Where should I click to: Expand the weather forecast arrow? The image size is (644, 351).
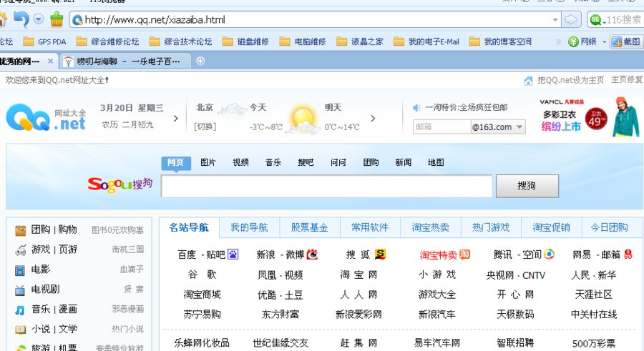(373, 118)
